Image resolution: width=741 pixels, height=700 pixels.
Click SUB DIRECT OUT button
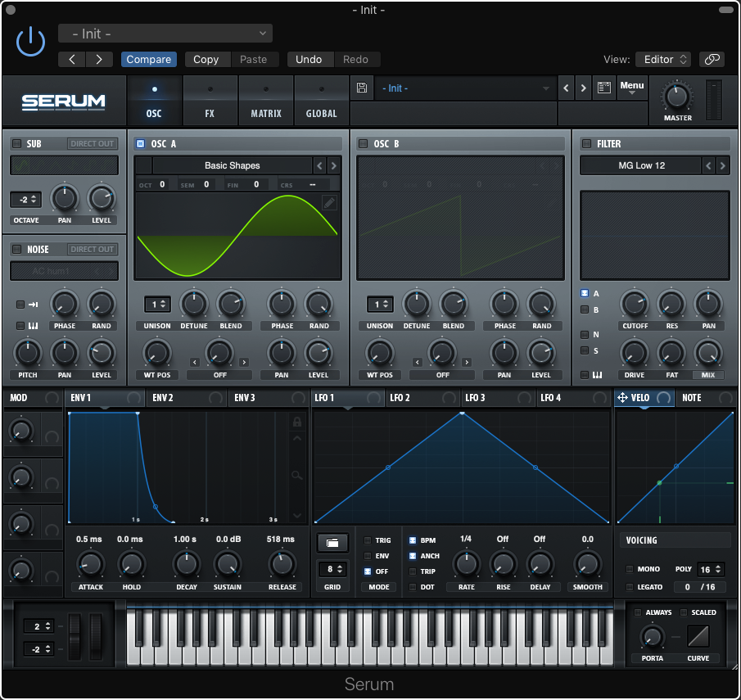[93, 144]
